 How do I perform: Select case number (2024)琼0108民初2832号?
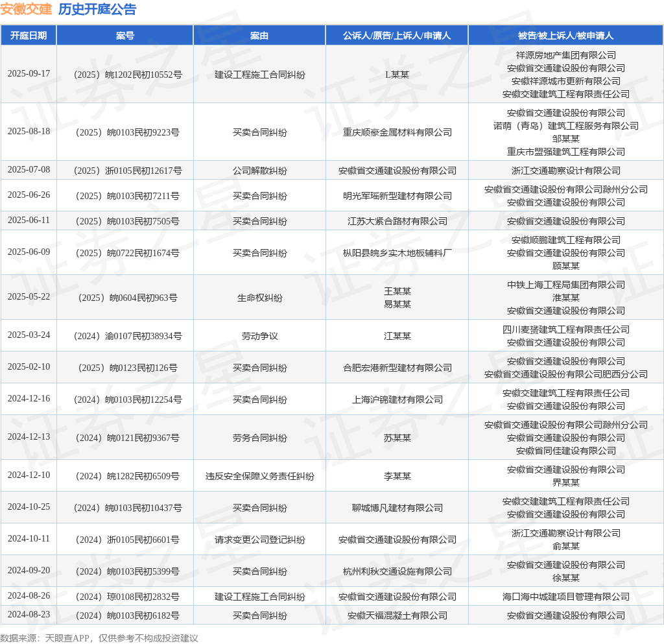128,597
